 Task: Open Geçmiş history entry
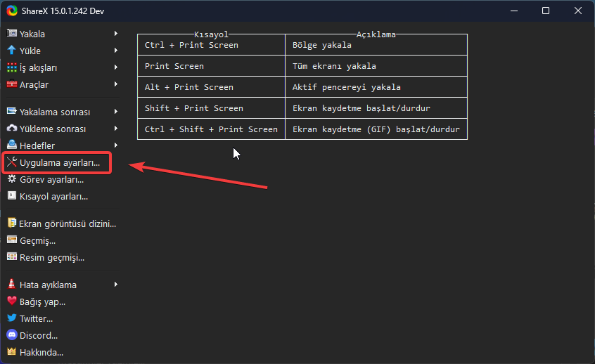pyautogui.click(x=37, y=240)
